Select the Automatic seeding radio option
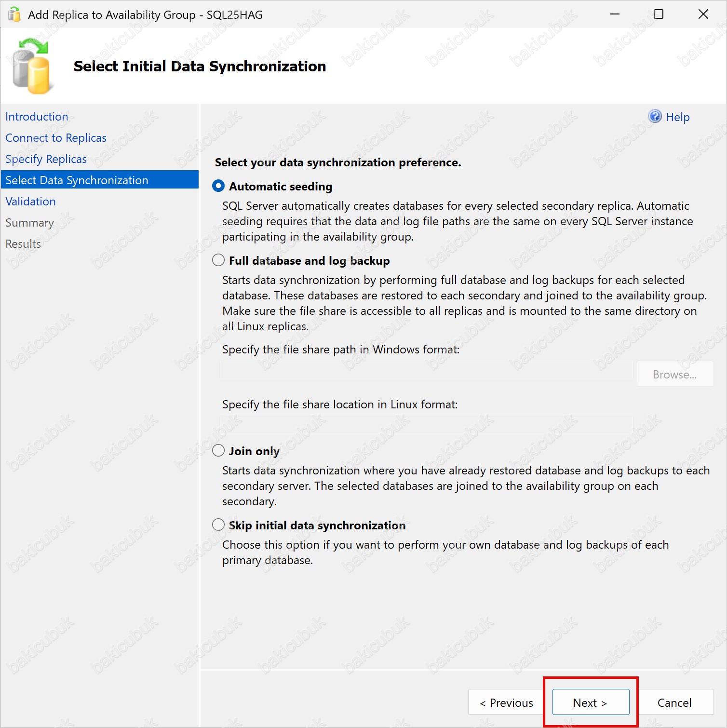727x728 pixels. tap(218, 186)
